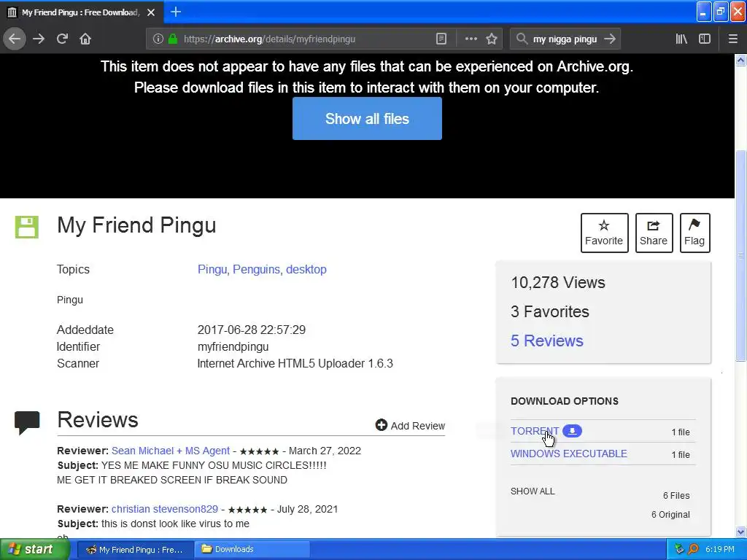
Task: Click the green floppy disk software icon
Action: click(27, 227)
